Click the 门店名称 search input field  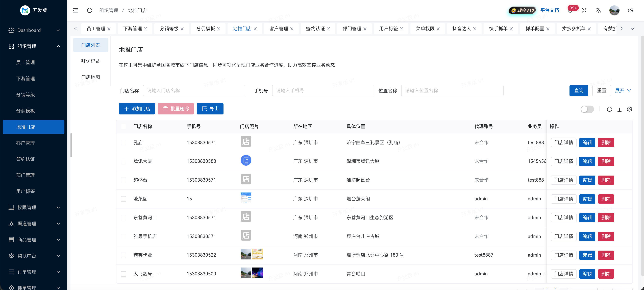pyautogui.click(x=194, y=90)
